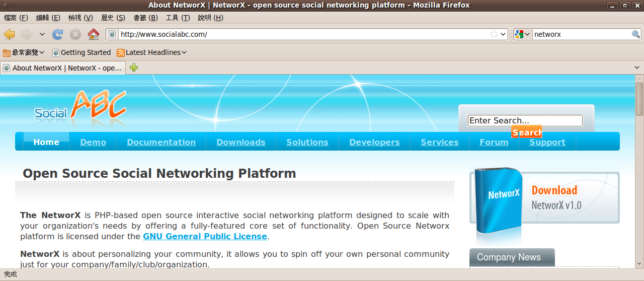Open the back/forward history dropdown
The width and height of the screenshot is (644, 281).
point(42,34)
